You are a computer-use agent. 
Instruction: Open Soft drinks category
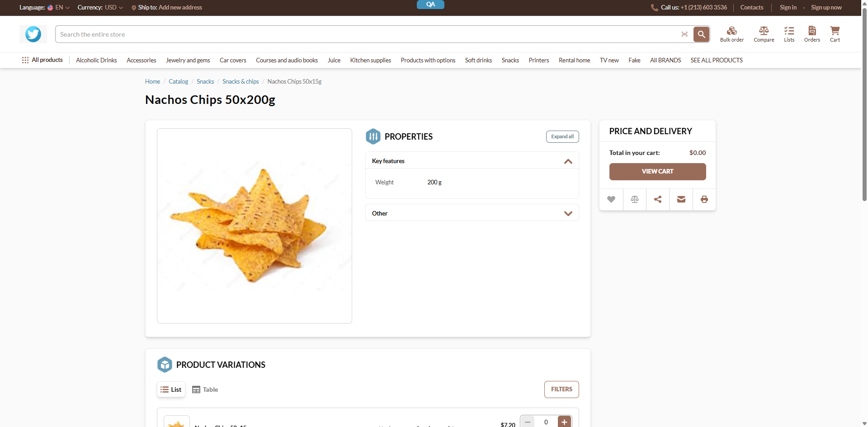(x=478, y=60)
